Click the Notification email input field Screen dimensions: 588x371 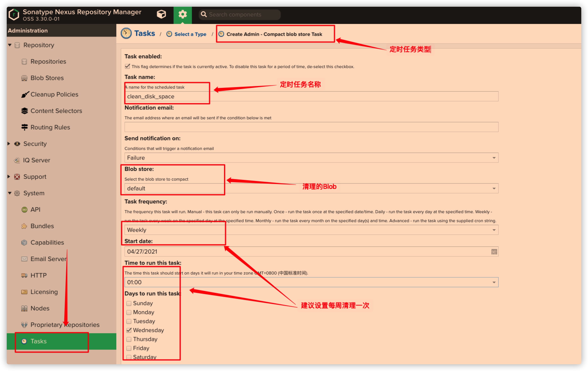(311, 127)
